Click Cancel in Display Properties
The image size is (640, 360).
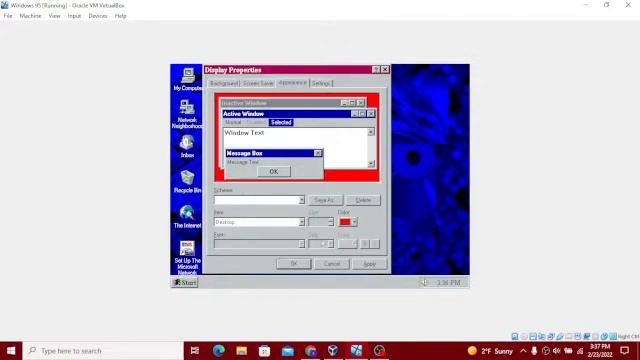pyautogui.click(x=332, y=264)
